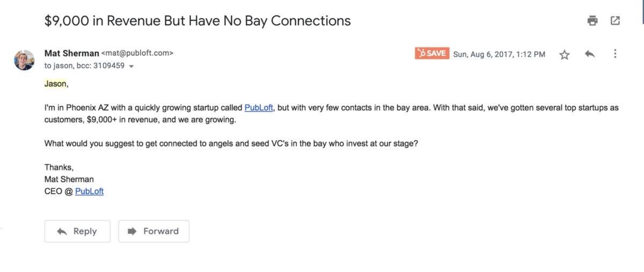Click the sender name Mat Sherman
The image size is (644, 272).
click(x=71, y=53)
